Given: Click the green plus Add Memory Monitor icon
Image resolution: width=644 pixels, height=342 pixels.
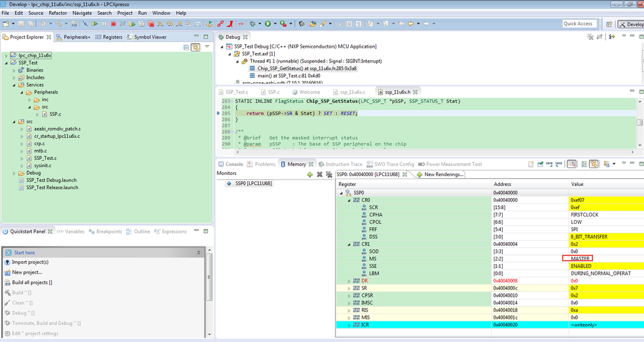Looking at the screenshot, I should coord(310,174).
